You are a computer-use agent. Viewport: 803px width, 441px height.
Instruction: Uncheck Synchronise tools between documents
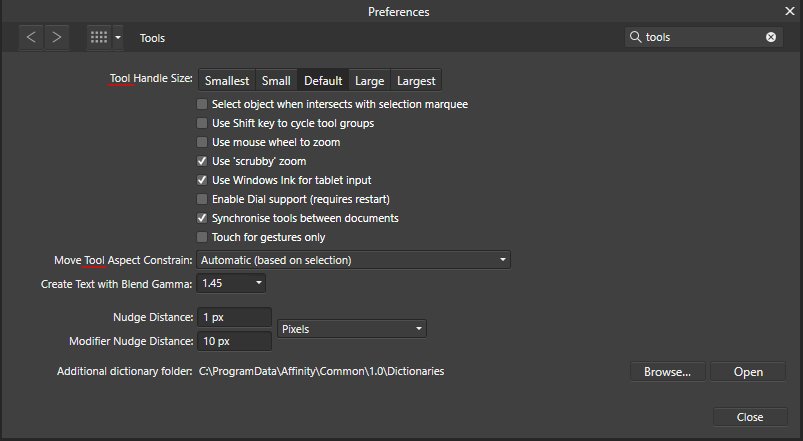[x=203, y=218]
